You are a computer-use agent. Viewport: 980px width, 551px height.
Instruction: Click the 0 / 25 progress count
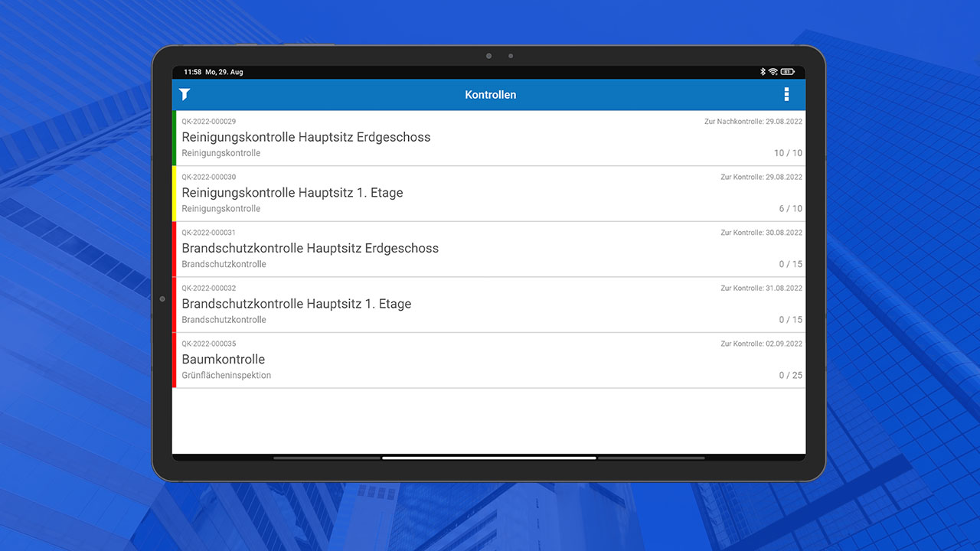coord(791,376)
